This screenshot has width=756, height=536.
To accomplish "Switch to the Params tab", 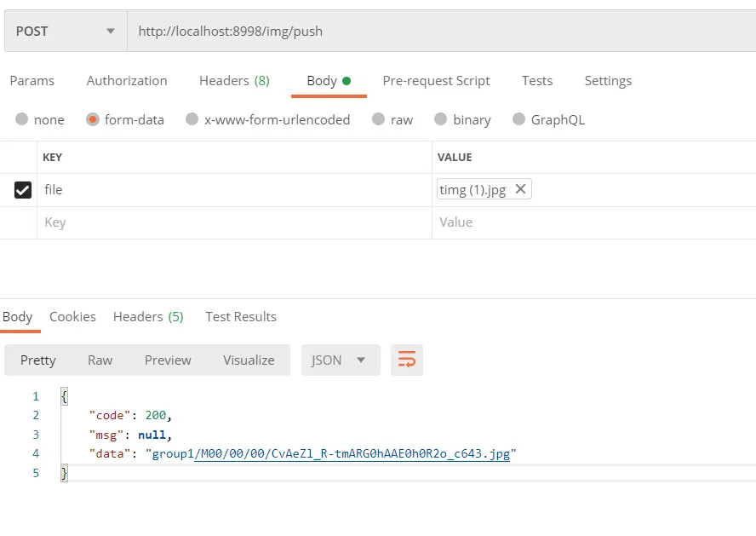I will pos(32,81).
